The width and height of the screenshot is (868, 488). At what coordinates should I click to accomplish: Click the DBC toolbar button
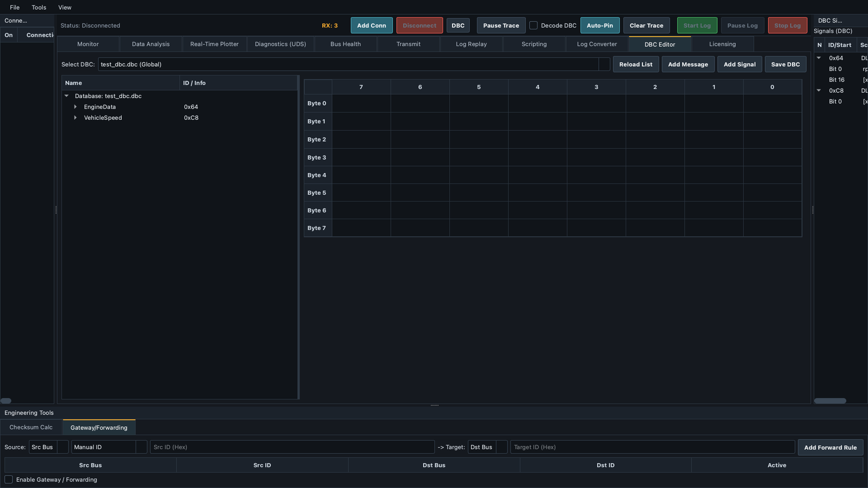[458, 25]
